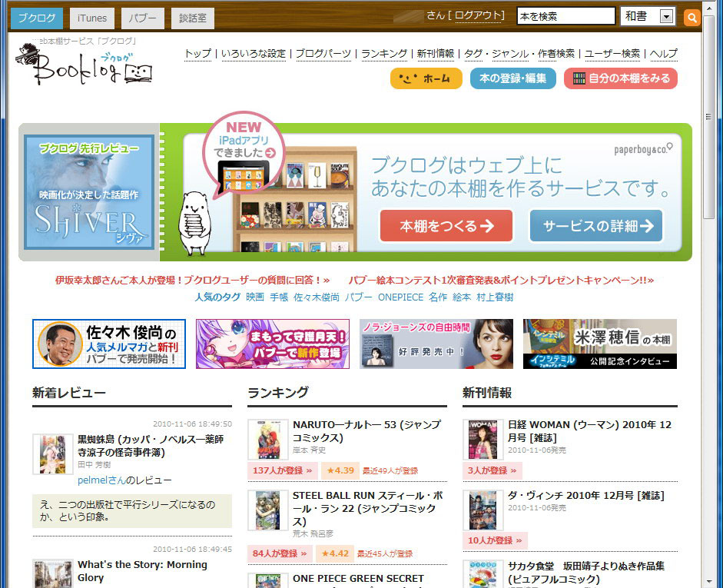Image resolution: width=723 pixels, height=588 pixels.
Task: Open 米澤穂信の本棚 banner
Action: [600, 344]
